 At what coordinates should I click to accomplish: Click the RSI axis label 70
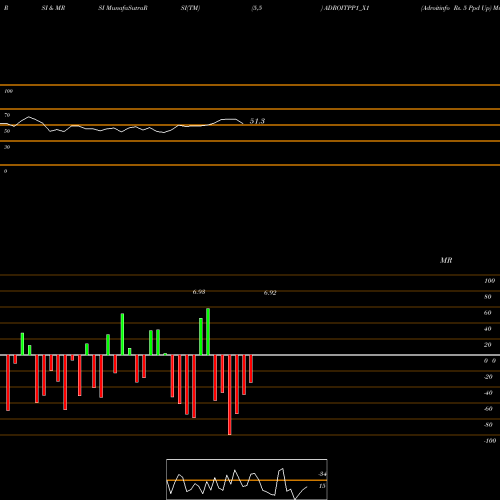7,115
